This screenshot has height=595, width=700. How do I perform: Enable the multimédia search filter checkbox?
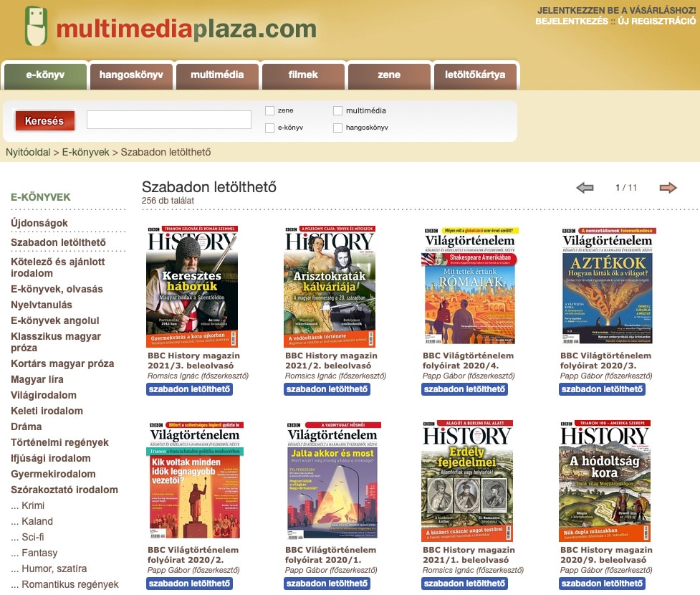coord(338,110)
